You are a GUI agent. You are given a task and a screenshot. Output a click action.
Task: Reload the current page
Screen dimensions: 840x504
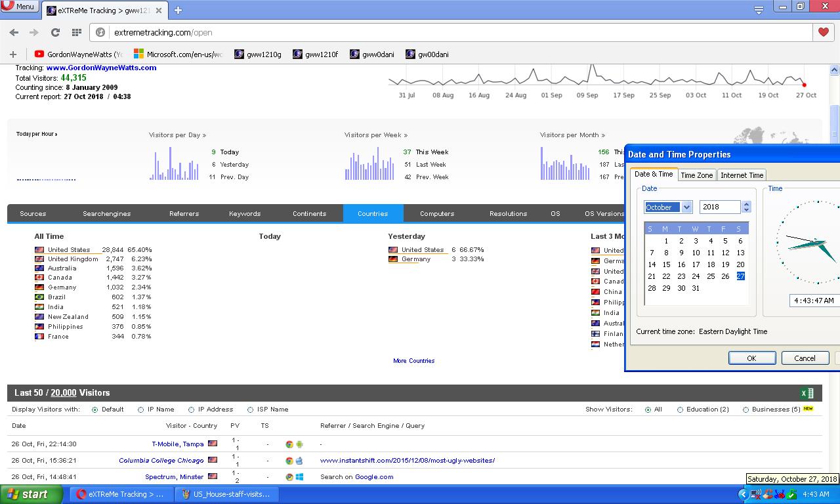coord(55,32)
